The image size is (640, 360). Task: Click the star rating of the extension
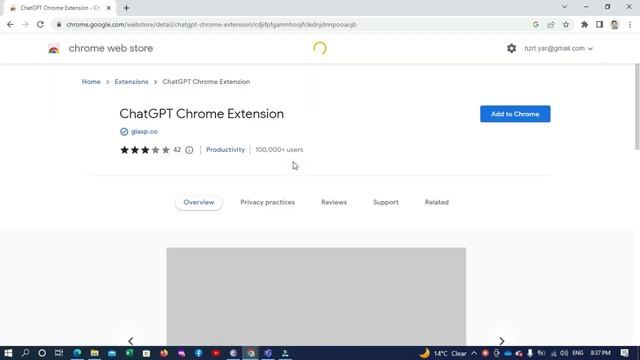145,150
